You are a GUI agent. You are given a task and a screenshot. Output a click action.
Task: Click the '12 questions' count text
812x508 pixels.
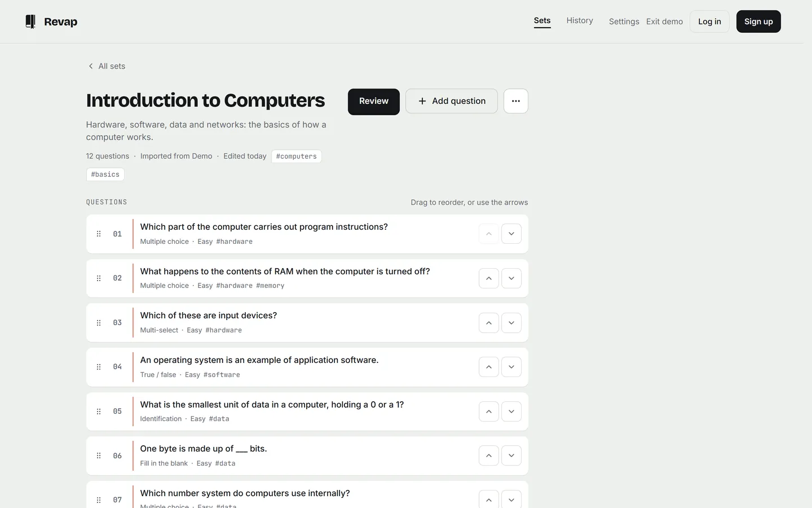(108, 156)
